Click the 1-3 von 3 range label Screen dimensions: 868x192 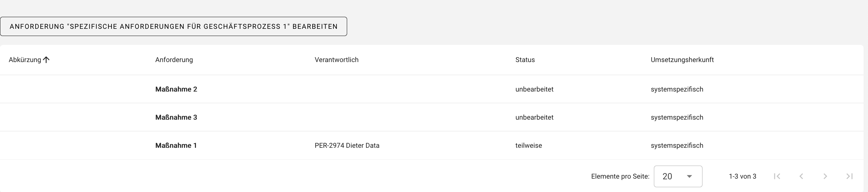point(742,177)
